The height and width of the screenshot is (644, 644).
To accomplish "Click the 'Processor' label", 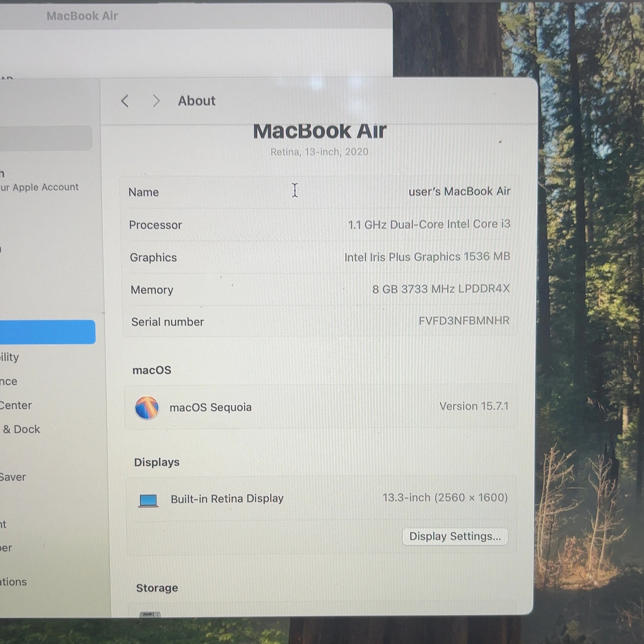I will (156, 225).
